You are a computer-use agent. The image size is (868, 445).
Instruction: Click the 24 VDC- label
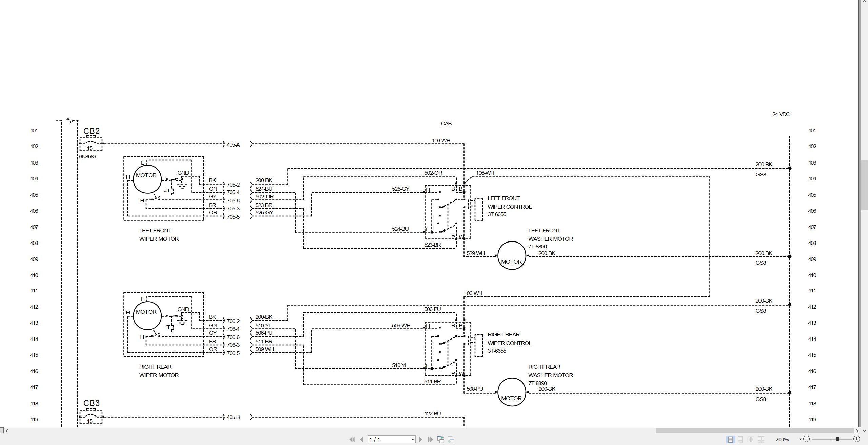click(782, 114)
